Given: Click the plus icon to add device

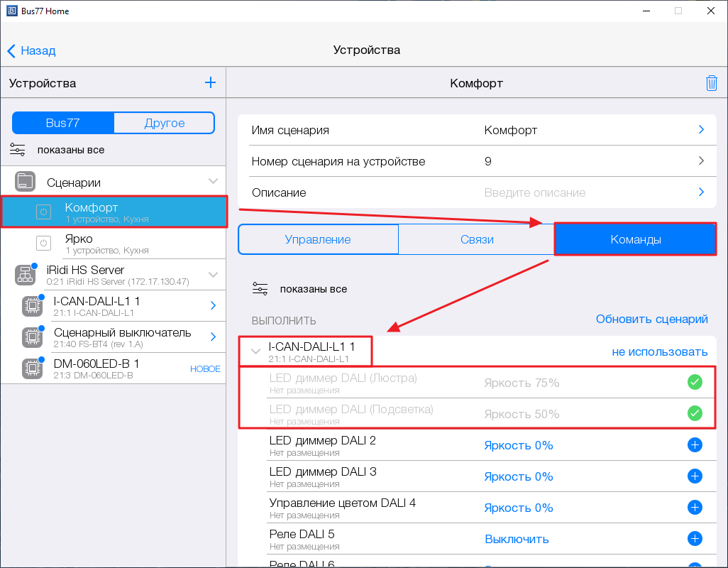Looking at the screenshot, I should 210,82.
